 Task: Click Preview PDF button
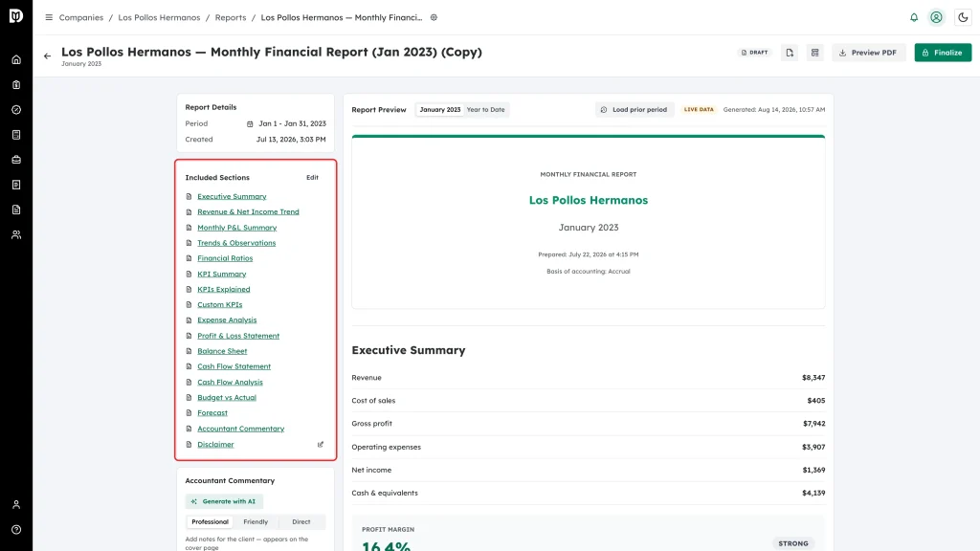tap(868, 53)
